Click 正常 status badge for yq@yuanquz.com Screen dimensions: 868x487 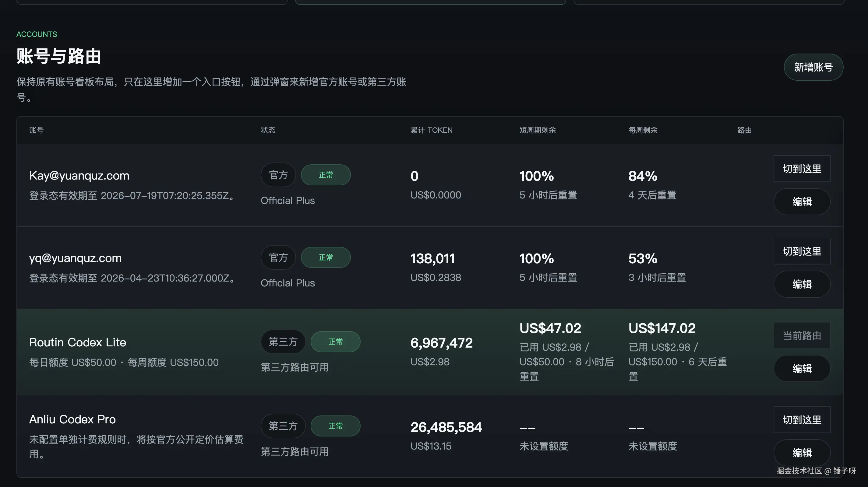[326, 257]
